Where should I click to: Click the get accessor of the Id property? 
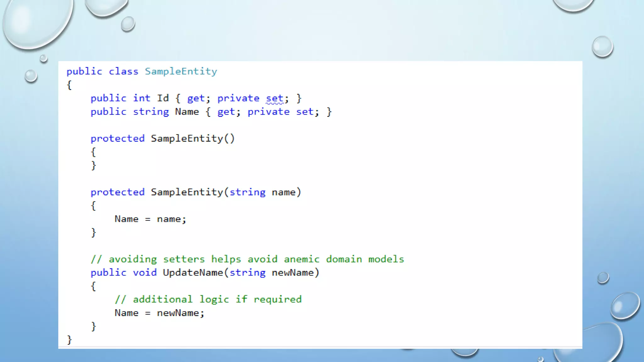196,98
